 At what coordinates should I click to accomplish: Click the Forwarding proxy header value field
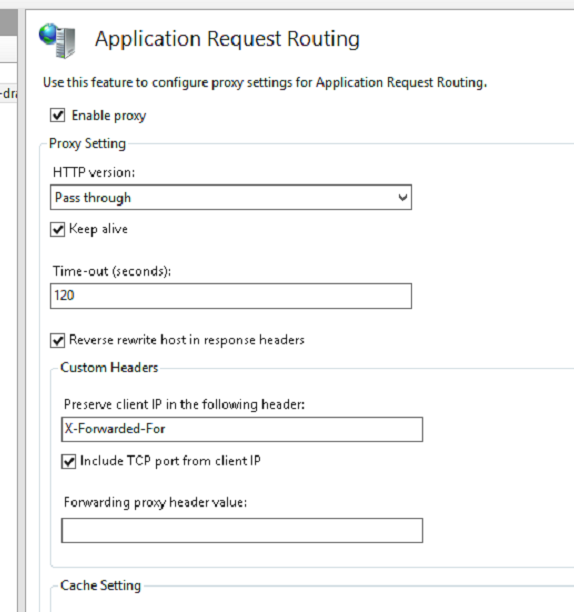click(x=242, y=530)
